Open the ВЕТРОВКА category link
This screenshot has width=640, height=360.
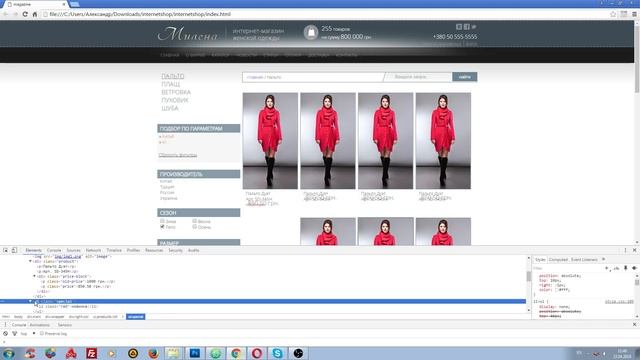coord(176,92)
